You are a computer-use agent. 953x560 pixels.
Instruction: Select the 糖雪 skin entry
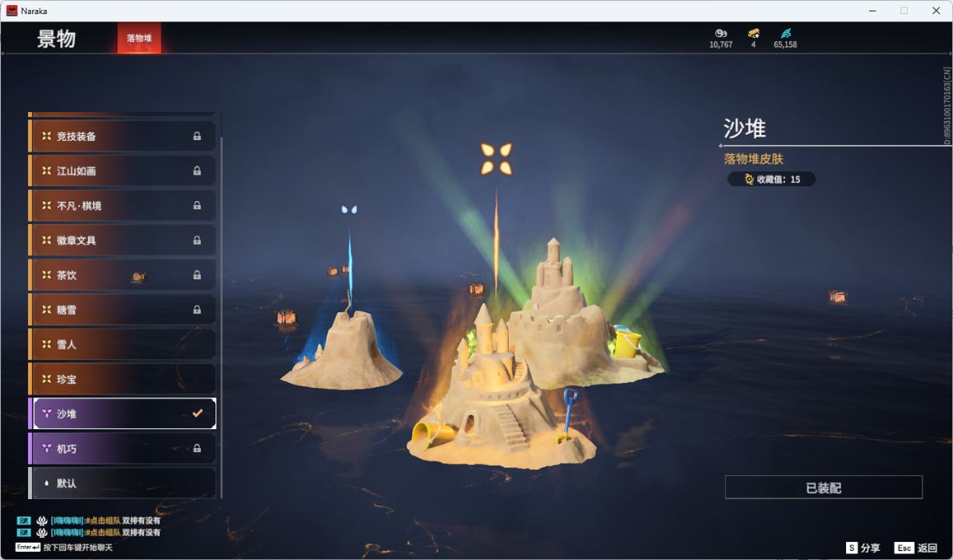(122, 309)
